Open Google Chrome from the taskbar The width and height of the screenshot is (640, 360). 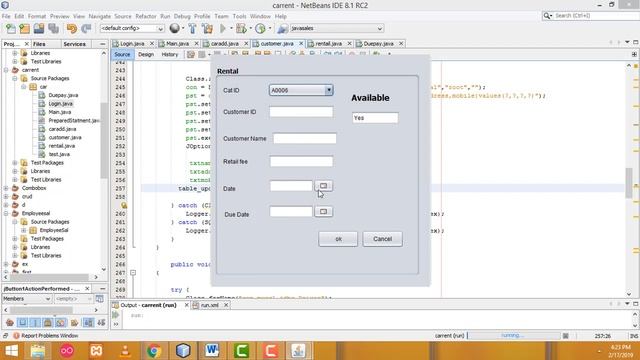tap(154, 351)
